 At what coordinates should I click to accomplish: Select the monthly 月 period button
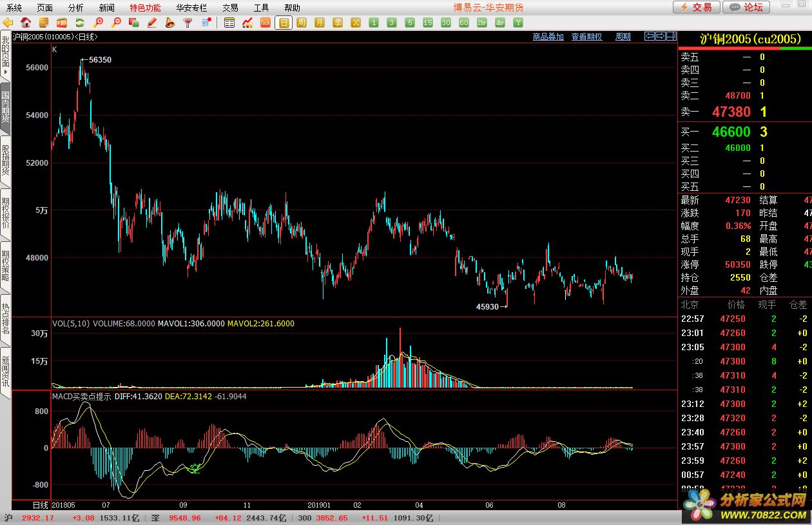(x=320, y=23)
